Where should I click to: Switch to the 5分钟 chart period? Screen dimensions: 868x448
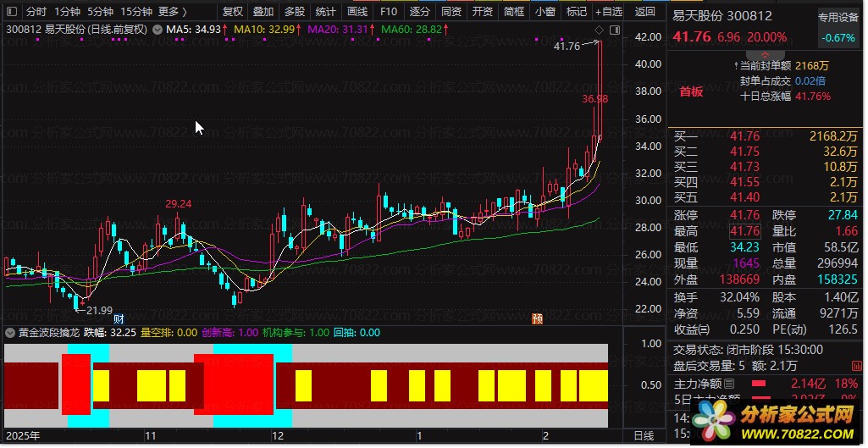(x=100, y=12)
